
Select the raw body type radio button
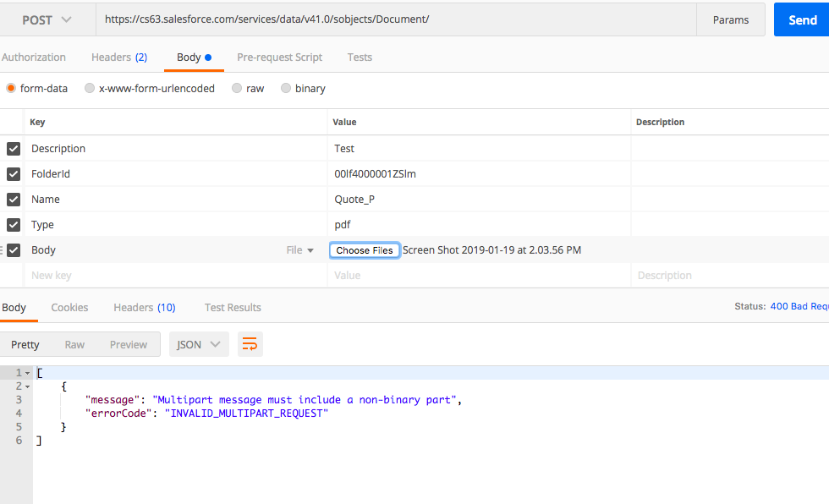pos(237,89)
